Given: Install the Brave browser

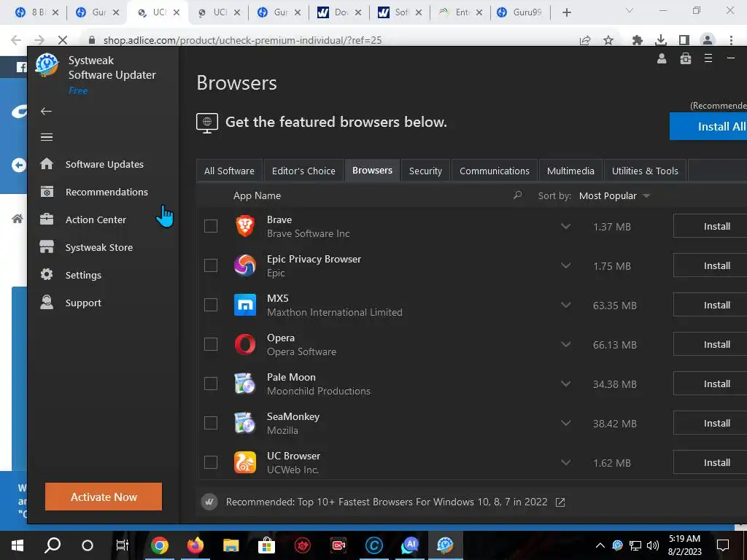Looking at the screenshot, I should tap(711, 226).
